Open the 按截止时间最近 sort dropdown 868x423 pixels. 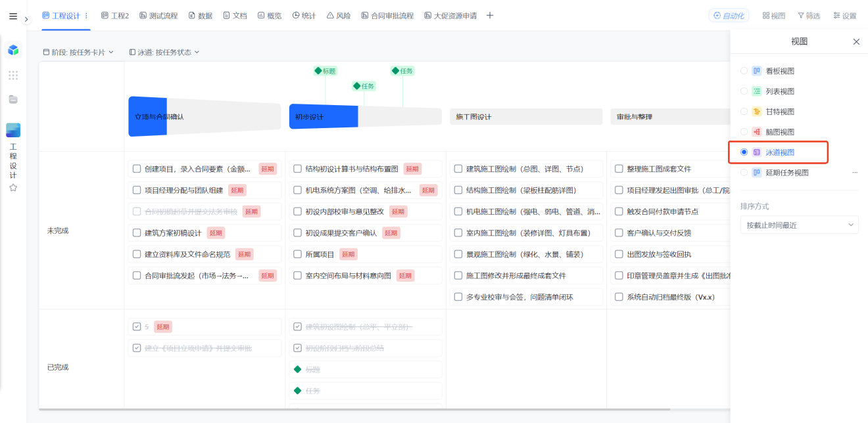[x=799, y=225]
